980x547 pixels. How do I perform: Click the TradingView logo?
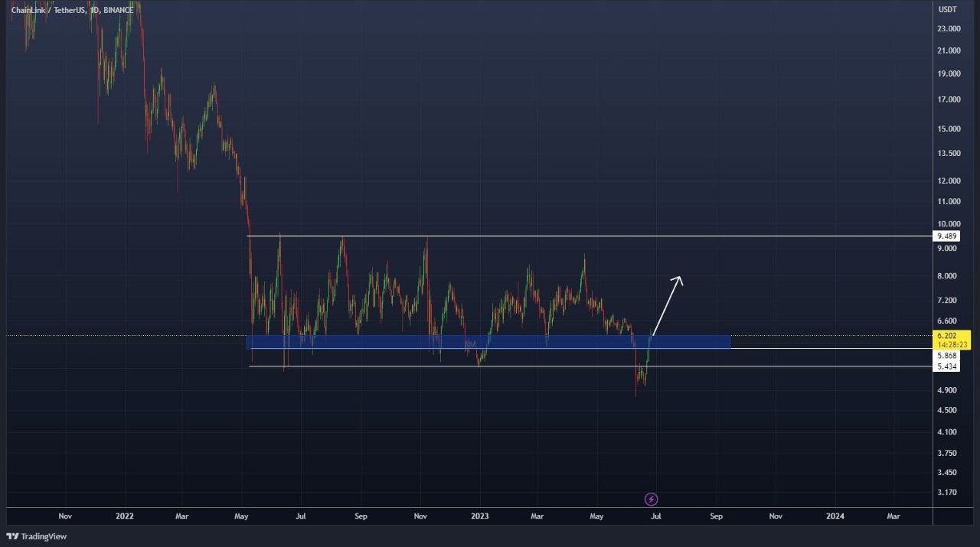point(37,536)
